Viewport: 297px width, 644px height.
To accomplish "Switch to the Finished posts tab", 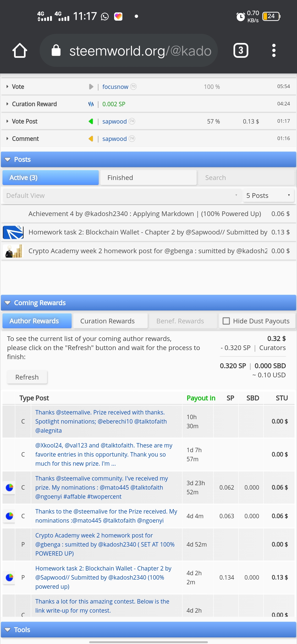I will 148,178.
